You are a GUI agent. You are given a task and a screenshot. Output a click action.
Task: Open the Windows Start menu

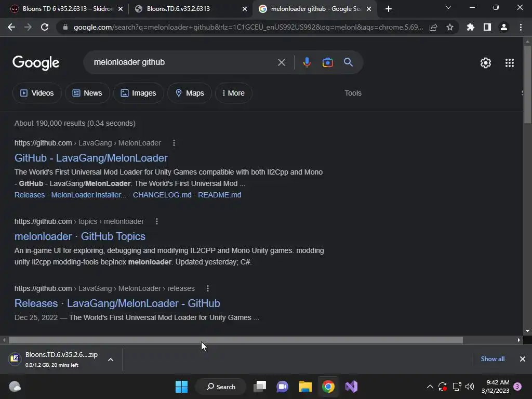point(181,387)
